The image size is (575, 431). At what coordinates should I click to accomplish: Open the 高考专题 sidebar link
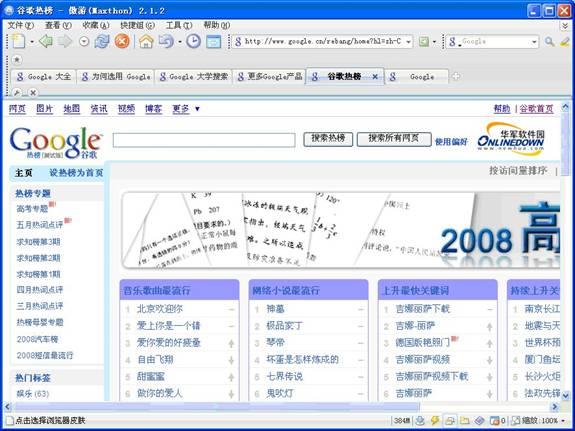coord(33,209)
